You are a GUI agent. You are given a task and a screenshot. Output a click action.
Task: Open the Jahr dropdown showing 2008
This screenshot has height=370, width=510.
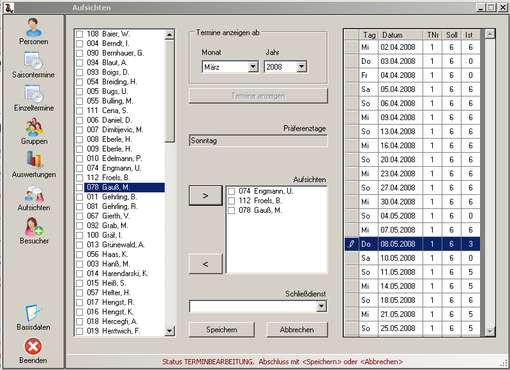point(301,67)
